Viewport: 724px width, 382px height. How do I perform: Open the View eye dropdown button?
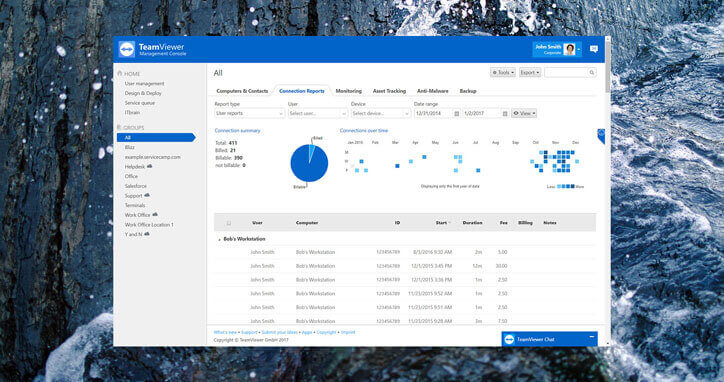coord(524,113)
